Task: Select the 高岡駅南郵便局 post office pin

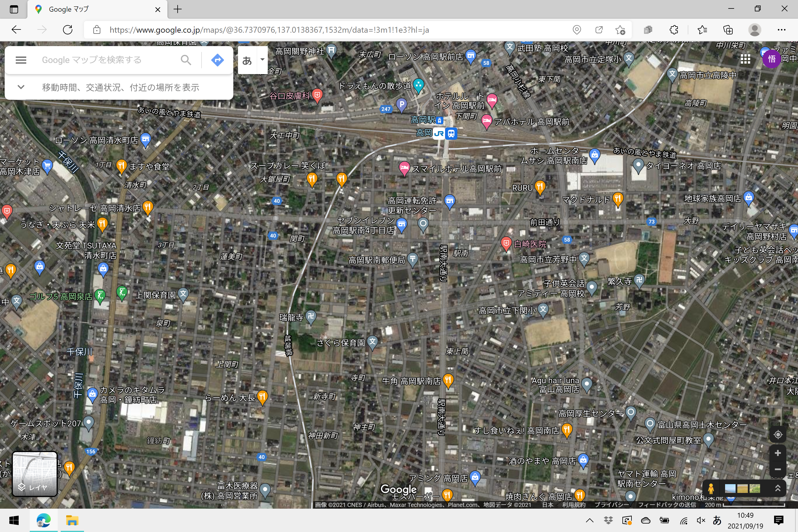Action: click(x=413, y=260)
